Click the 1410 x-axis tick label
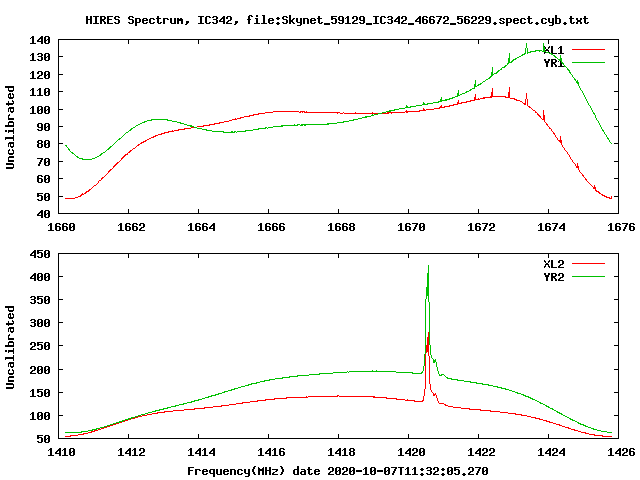 [61, 452]
